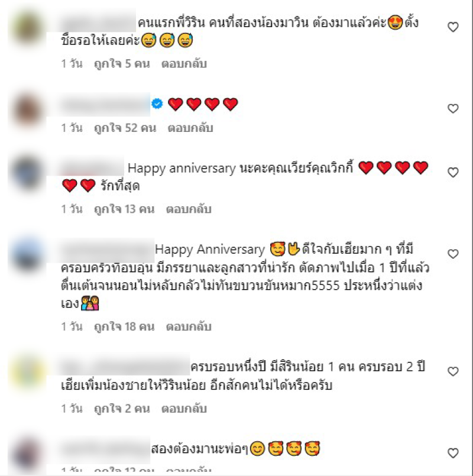The width and height of the screenshot is (473, 476).
Task: Reply to the first comment with 5 likes
Action: pyautogui.click(x=184, y=64)
